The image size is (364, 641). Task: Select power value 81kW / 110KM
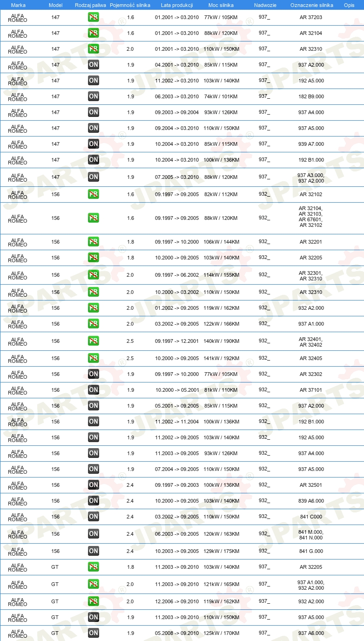tap(222, 390)
